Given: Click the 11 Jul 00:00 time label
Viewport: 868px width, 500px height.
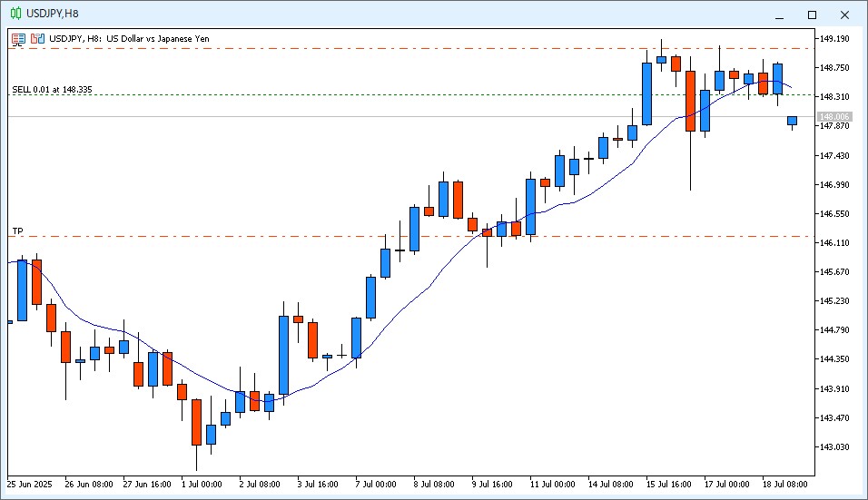Looking at the screenshot, I should (552, 485).
